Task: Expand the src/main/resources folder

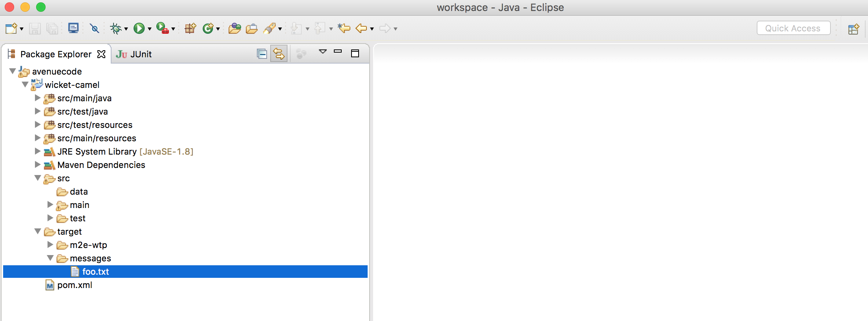Action: pos(38,138)
